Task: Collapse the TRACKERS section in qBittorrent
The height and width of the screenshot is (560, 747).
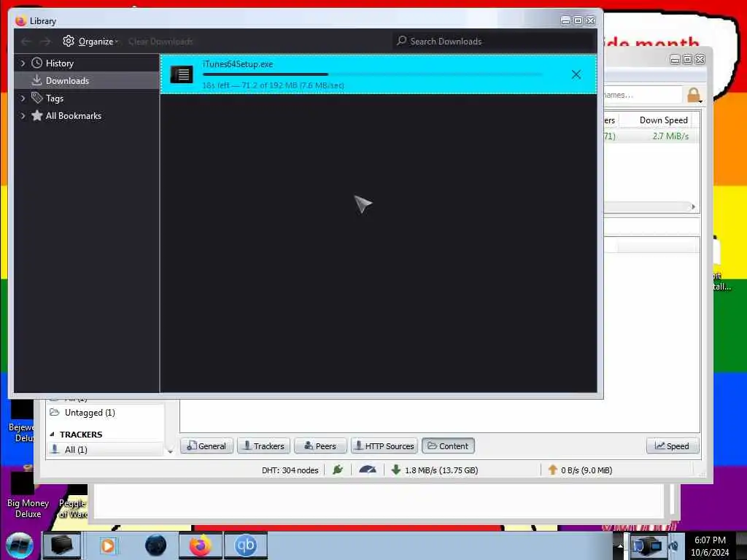Action: click(x=52, y=435)
